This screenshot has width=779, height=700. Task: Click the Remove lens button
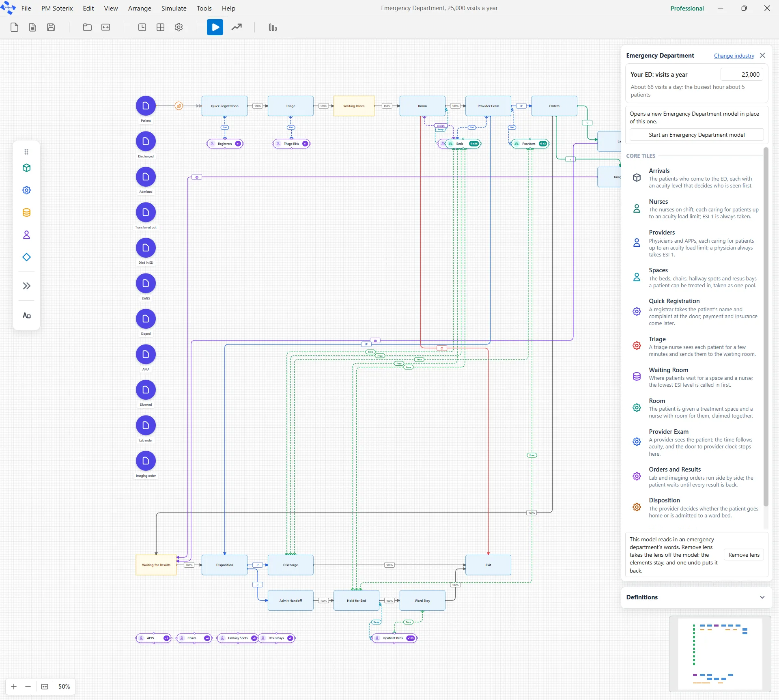[744, 555]
